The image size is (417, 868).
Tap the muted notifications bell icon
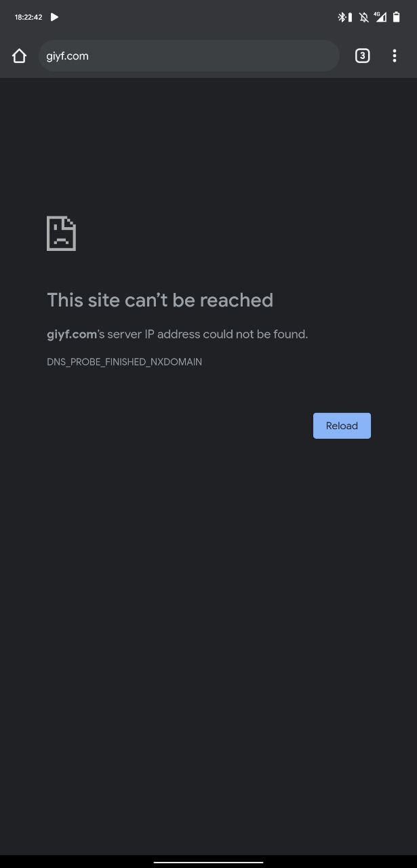coord(364,17)
